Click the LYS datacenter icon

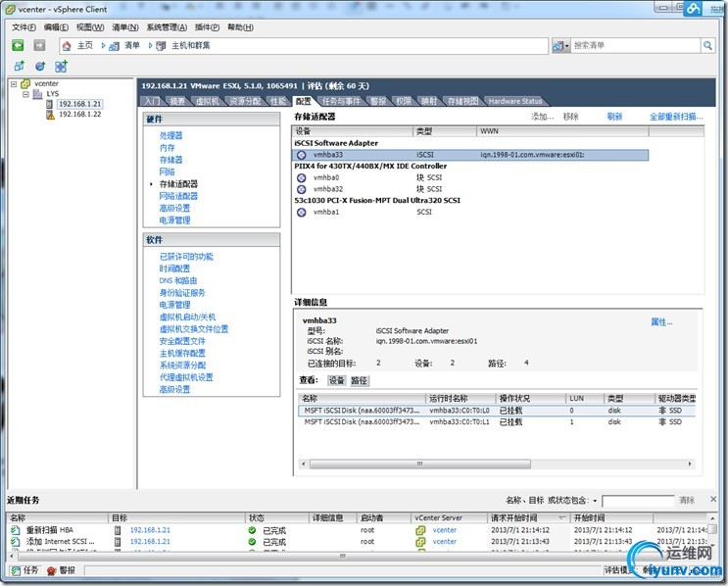point(37,94)
